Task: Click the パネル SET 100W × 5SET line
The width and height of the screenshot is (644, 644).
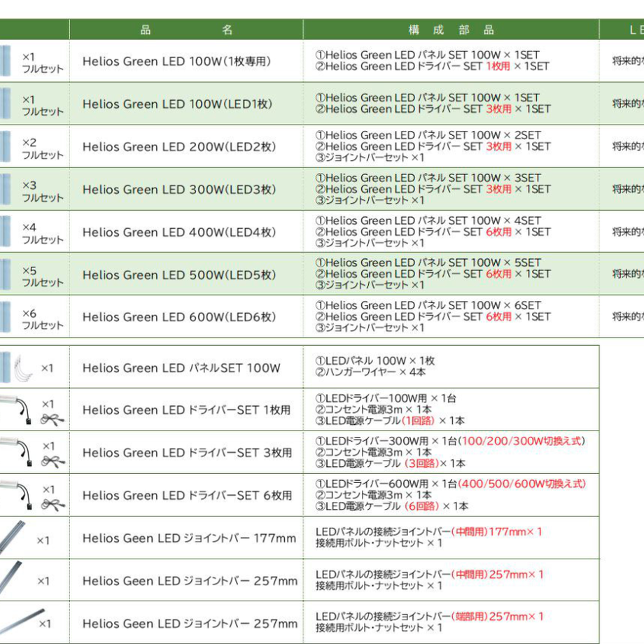Action: click(428, 262)
